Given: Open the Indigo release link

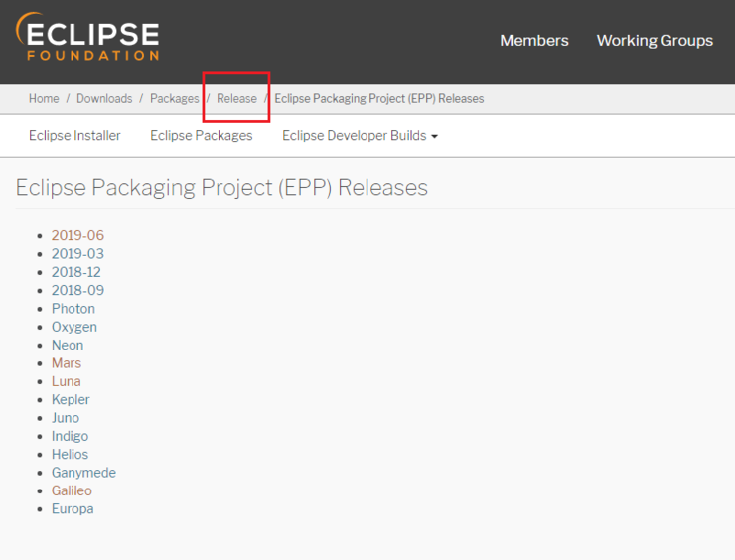Looking at the screenshot, I should (70, 436).
